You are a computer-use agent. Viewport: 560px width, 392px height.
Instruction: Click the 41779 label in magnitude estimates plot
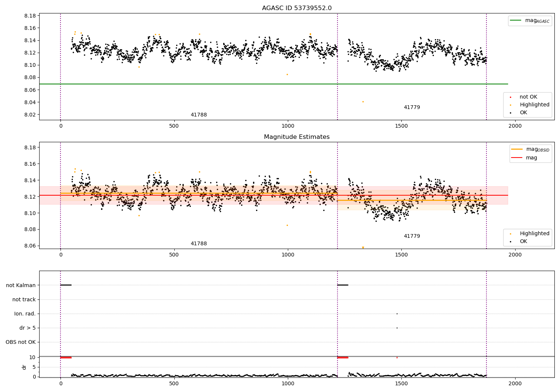click(x=412, y=236)
